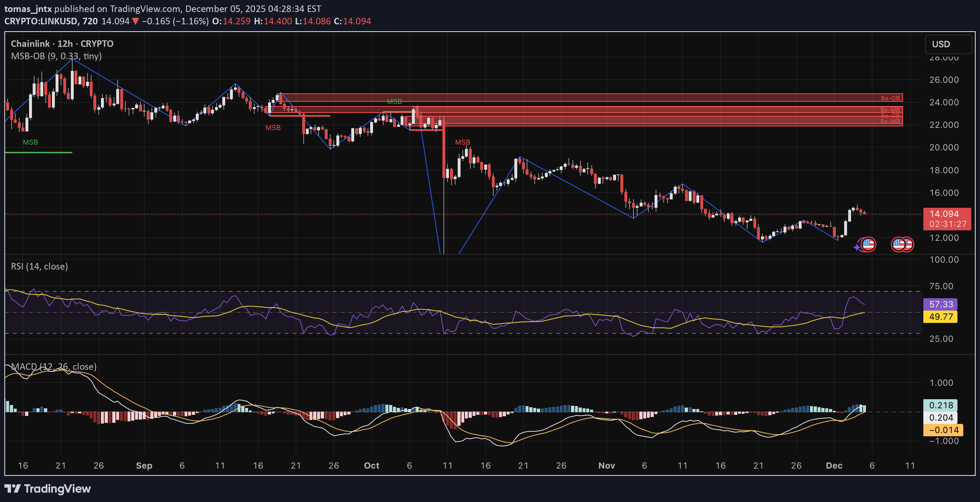The image size is (980, 502).
Task: Click the purple 57.33 RSI value tag
Action: click(x=940, y=304)
